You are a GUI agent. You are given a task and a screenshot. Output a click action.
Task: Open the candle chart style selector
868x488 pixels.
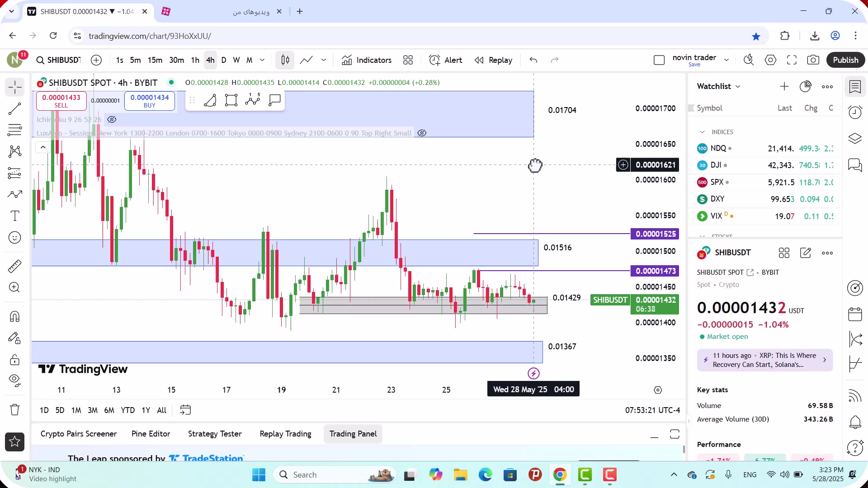(285, 60)
